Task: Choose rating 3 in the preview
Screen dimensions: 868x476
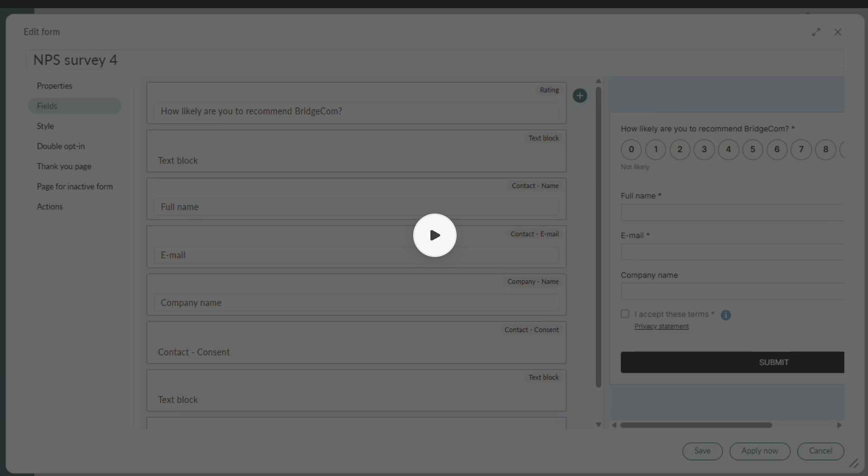Action: click(x=704, y=149)
